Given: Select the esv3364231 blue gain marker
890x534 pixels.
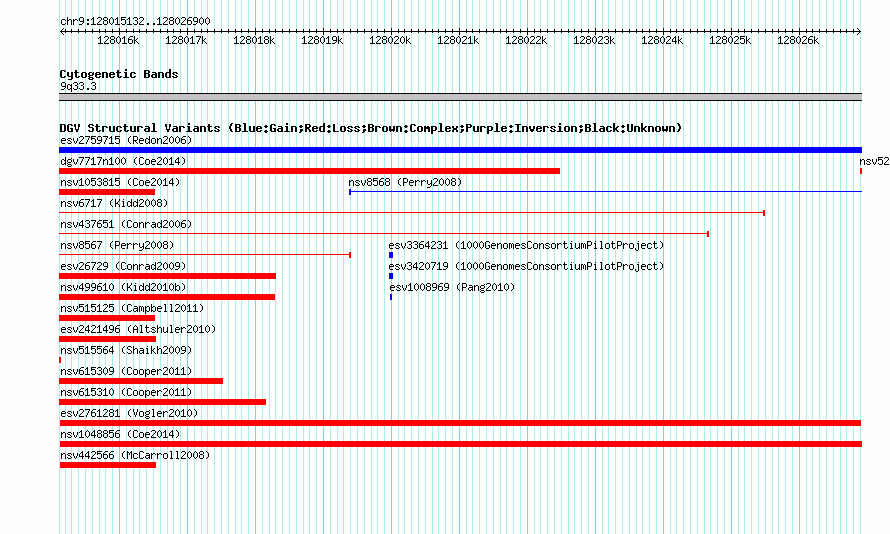Looking at the screenshot, I should [391, 255].
